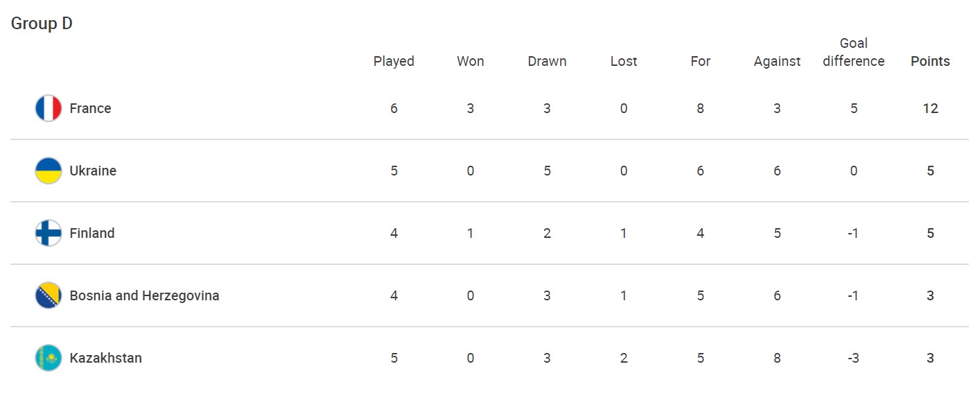Viewport: 980px width, 405px height.
Task: Open the France team link
Action: pyautogui.click(x=90, y=109)
